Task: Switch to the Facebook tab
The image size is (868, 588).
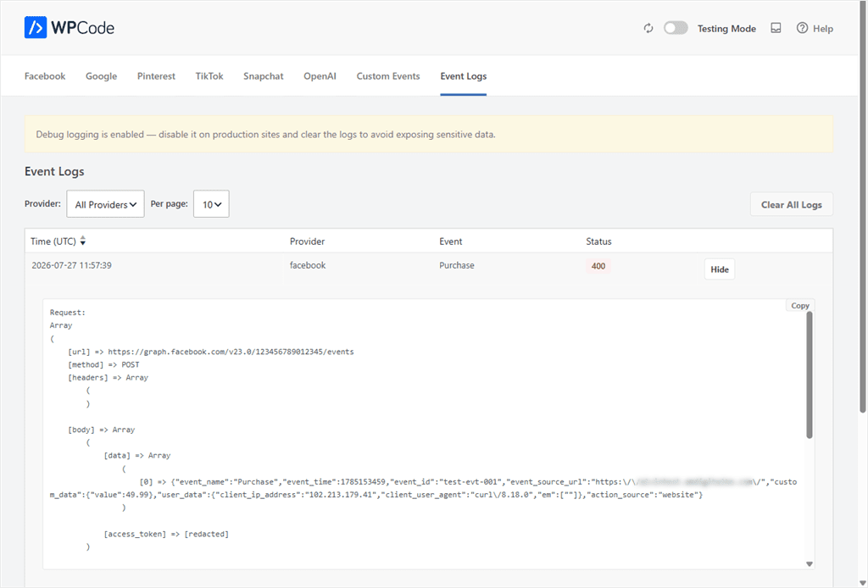Action: pyautogui.click(x=45, y=76)
